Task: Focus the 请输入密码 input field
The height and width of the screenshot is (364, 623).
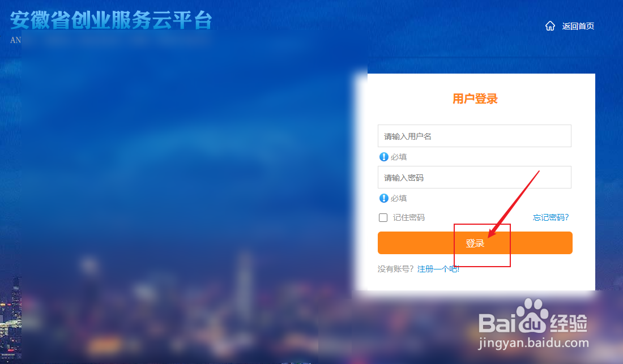Action: point(474,177)
